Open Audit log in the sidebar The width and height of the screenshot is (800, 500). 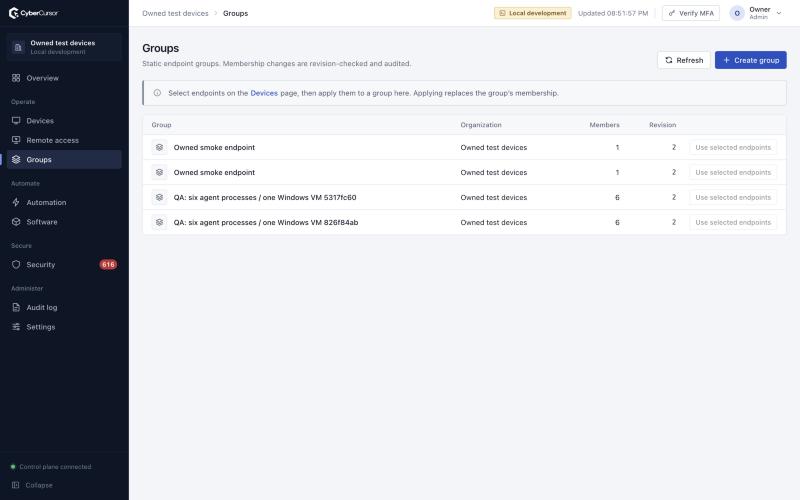pyautogui.click(x=64, y=308)
